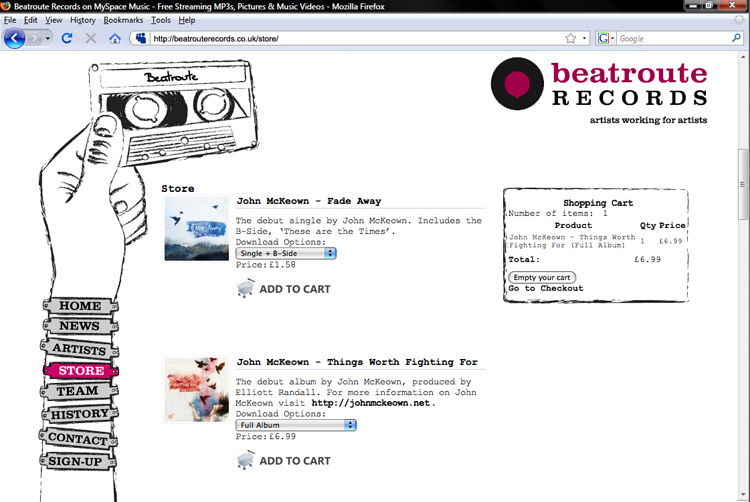Open the Single + B-Side download options dropdown
This screenshot has height=502, width=750.
286,253
